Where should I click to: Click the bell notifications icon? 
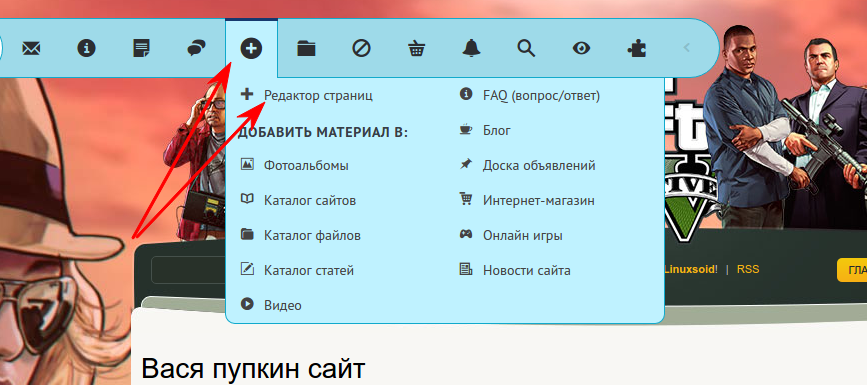[x=471, y=48]
